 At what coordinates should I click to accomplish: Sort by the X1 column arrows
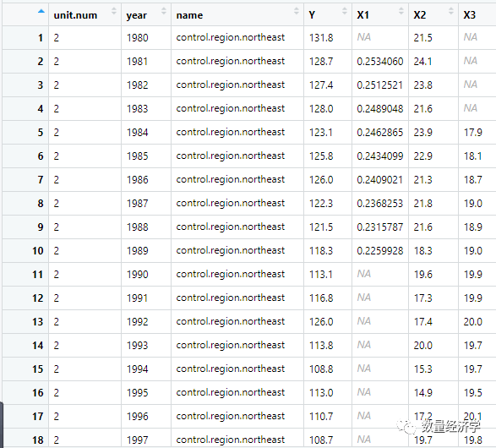point(401,11)
